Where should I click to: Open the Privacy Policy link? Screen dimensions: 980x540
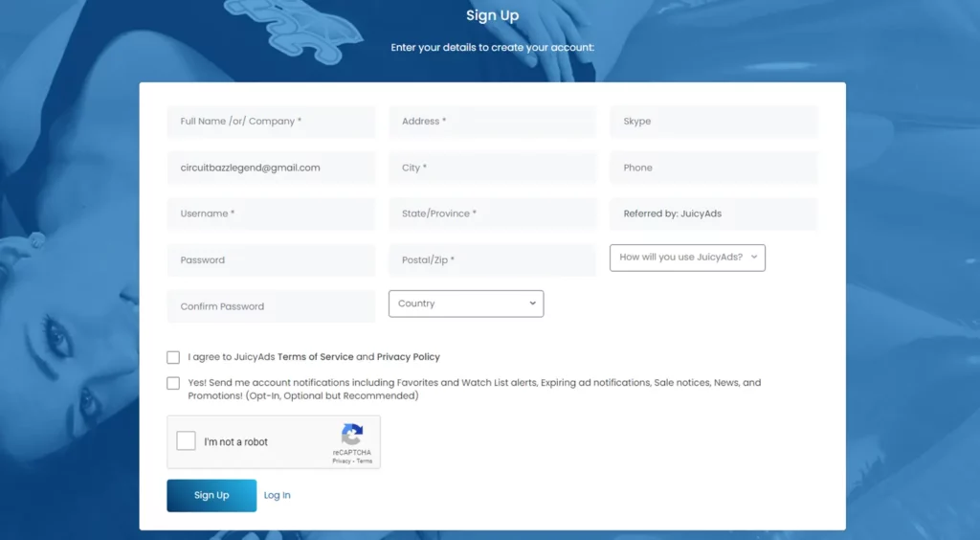click(x=408, y=357)
